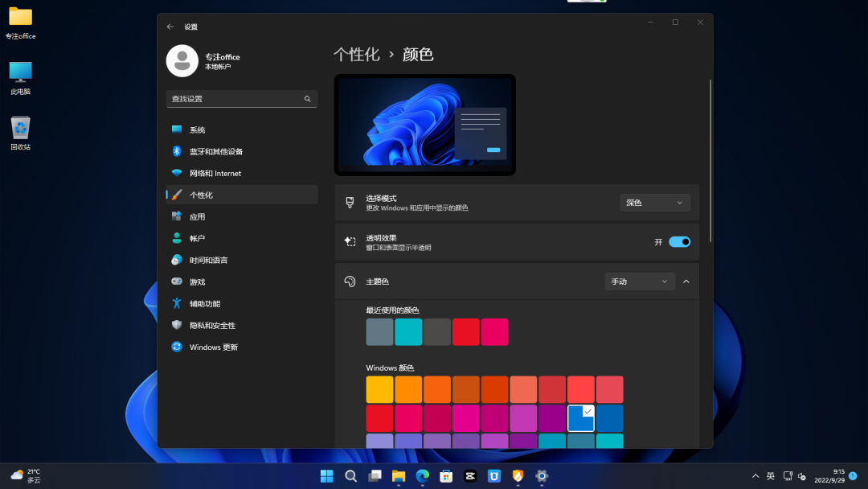Open 蓝牙和其他设备 settings
868x489 pixels.
coord(215,151)
